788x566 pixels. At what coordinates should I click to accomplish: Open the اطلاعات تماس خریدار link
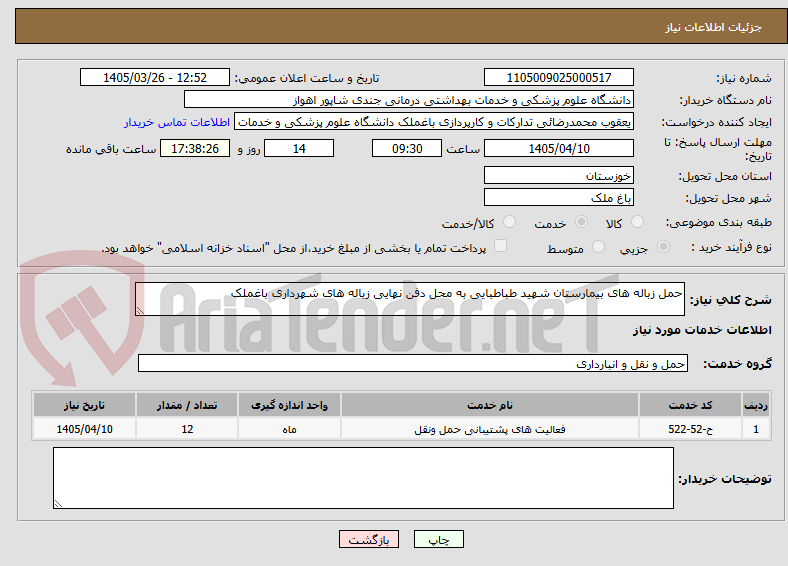click(177, 122)
